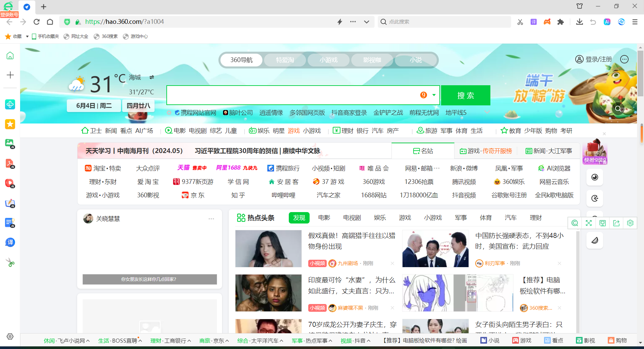Viewport: 644px width, 349px height.
Task: Expand the 关晓慧慧 card options menu
Action: pos(211,219)
